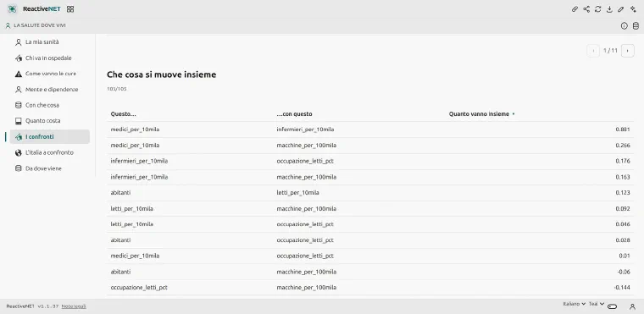The width and height of the screenshot is (644, 314).
Task: Click cell infermieri_per_10mila in first row
Action: [305, 129]
